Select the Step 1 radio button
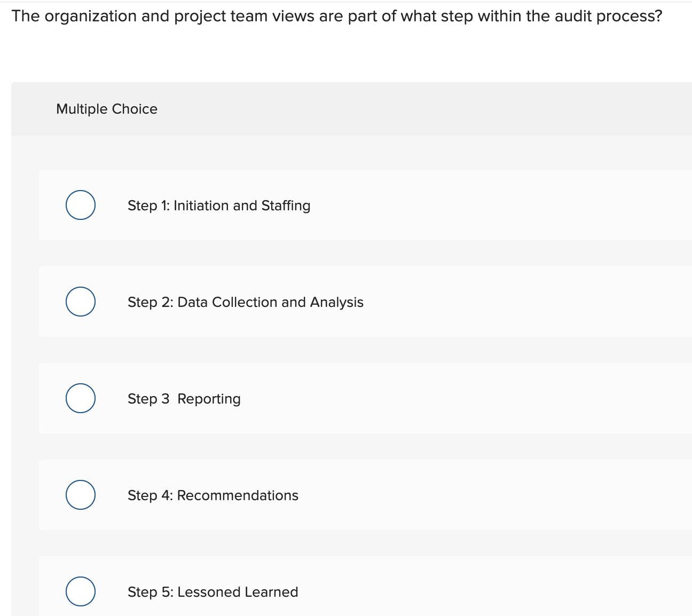Image resolution: width=692 pixels, height=616 pixels. (x=81, y=205)
